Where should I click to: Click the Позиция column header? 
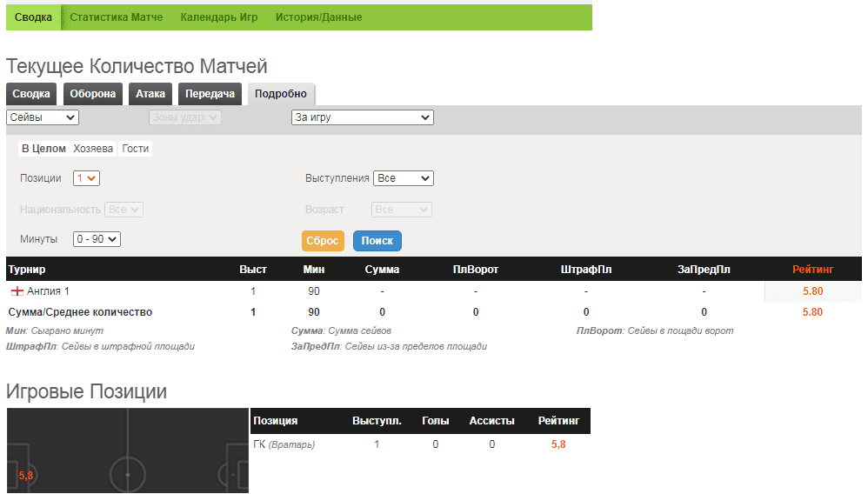276,421
